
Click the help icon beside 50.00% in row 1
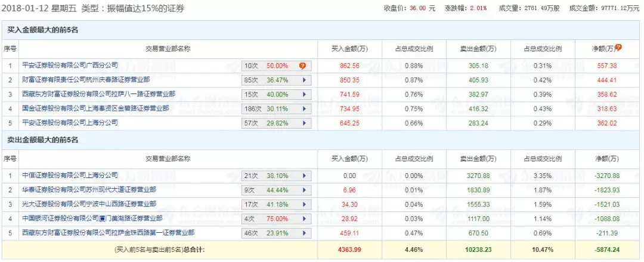[303, 65]
